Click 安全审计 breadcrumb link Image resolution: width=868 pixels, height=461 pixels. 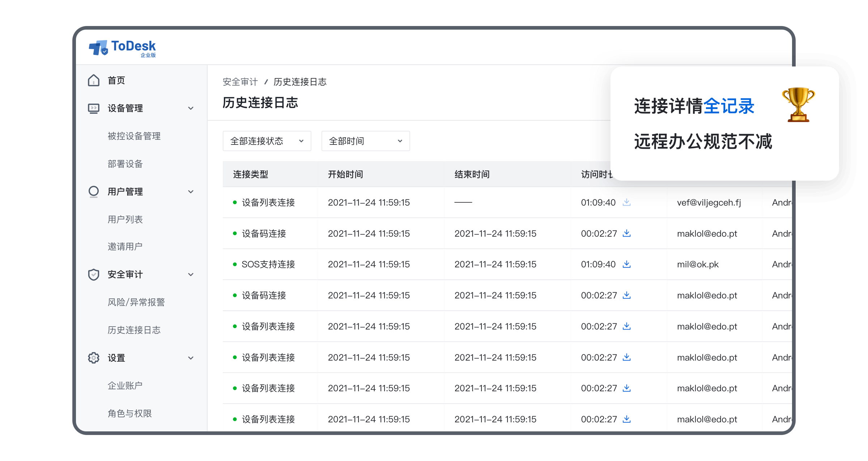click(x=240, y=82)
